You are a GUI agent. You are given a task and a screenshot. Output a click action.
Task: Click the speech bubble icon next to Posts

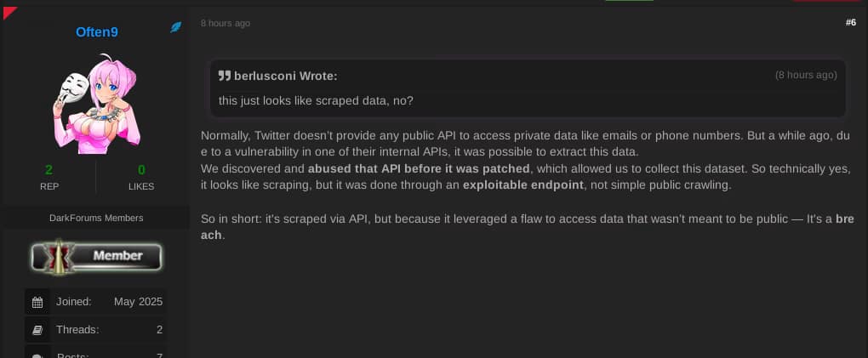pos(37,354)
